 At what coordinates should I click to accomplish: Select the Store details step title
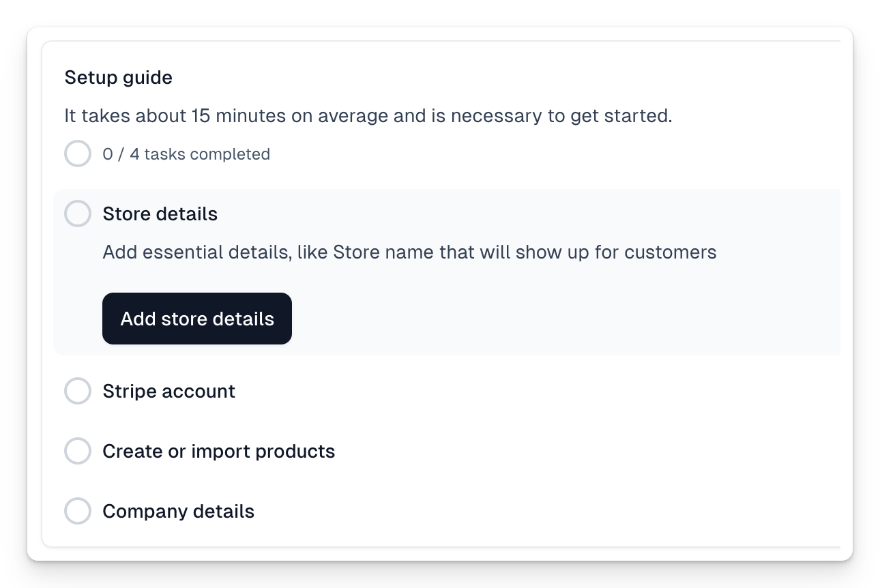click(x=160, y=214)
